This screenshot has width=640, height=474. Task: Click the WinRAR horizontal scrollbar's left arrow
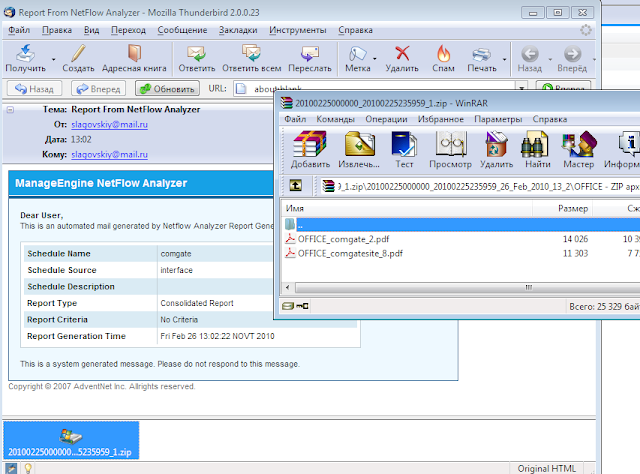288,287
